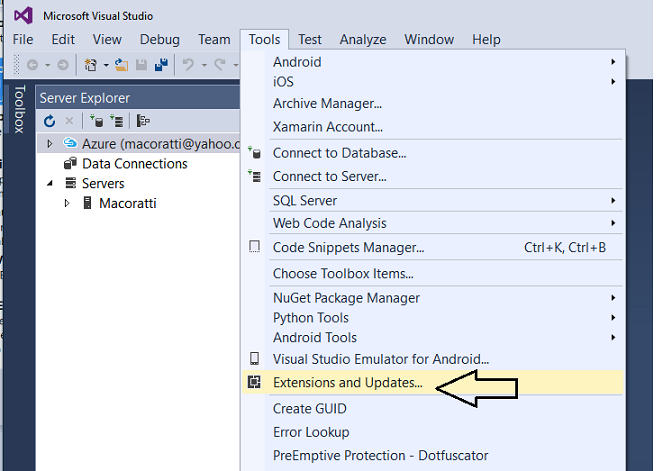Image resolution: width=663 pixels, height=471 pixels.
Task: Open the New Project dropdown arrow
Action: (106, 65)
